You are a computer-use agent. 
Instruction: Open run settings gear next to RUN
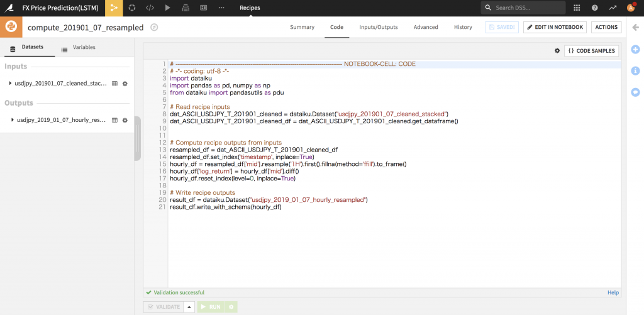coord(231,307)
